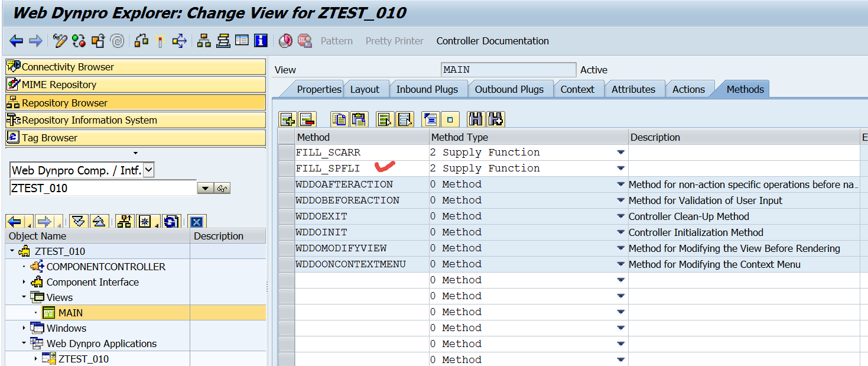Viewport: 868px width, 366px height.
Task: Open Method Type dropdown for FILL_SCARR
Action: coord(620,153)
